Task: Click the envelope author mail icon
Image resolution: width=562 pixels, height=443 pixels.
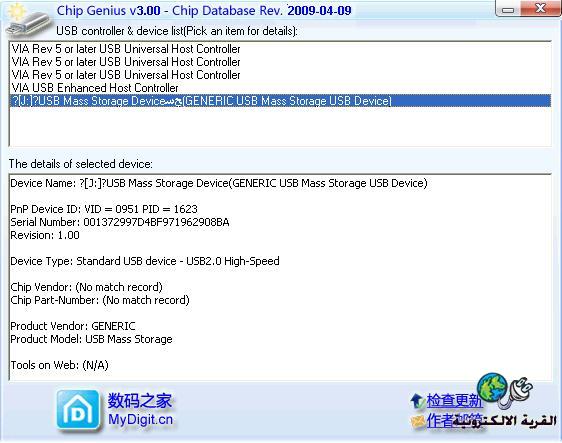Action: (x=418, y=421)
